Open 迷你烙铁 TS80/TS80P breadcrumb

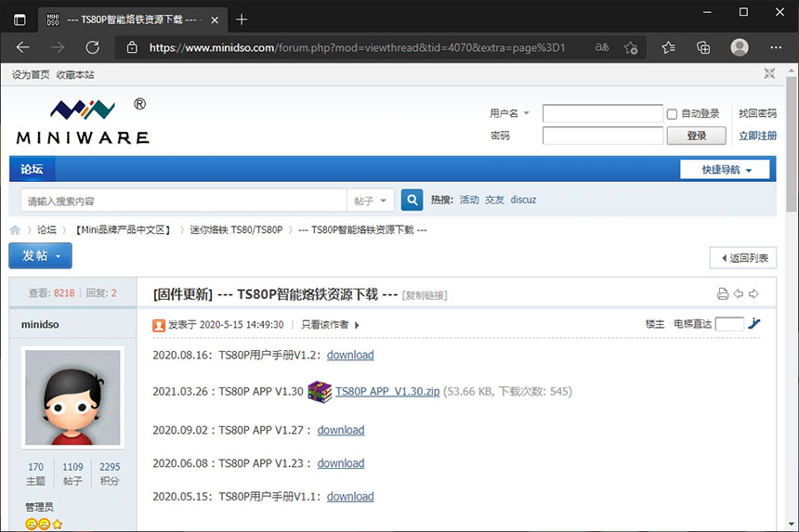point(236,230)
